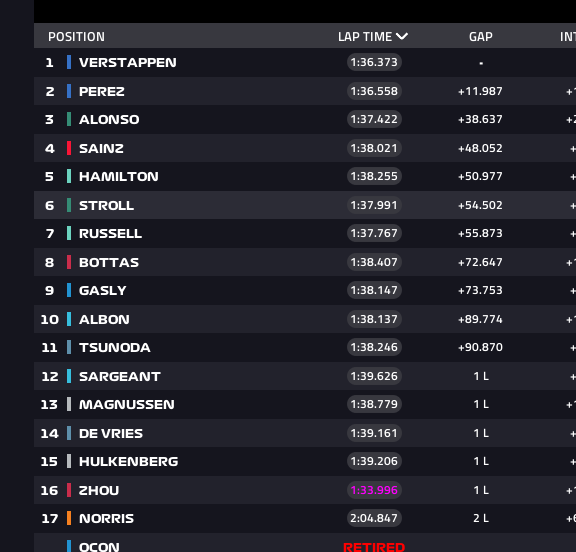Click Alonso's green team color marker

tap(69, 119)
